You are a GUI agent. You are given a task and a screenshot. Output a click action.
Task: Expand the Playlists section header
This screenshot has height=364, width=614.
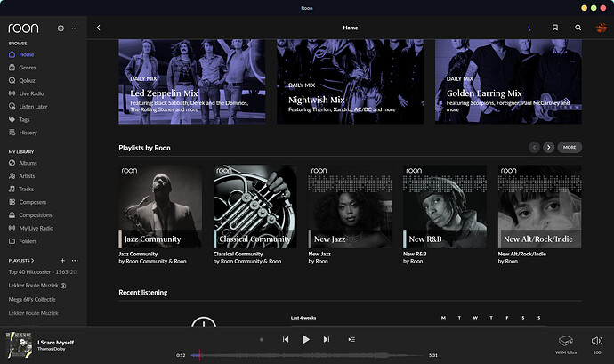tap(21, 260)
